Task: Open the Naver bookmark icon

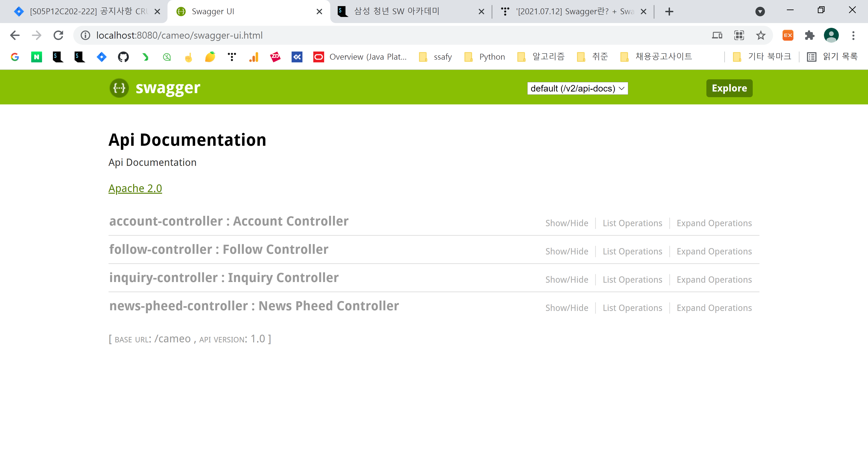Action: [x=36, y=57]
